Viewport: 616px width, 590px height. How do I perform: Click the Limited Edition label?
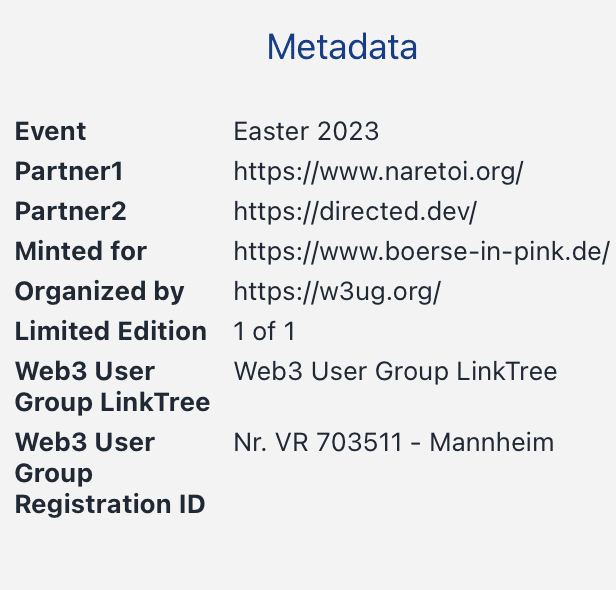[x=111, y=331]
